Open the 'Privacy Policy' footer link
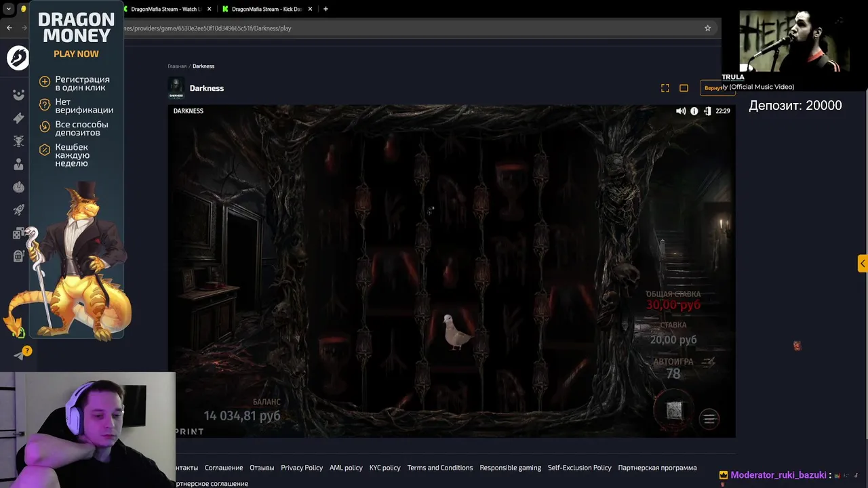Image resolution: width=868 pixels, height=488 pixels. tap(302, 468)
